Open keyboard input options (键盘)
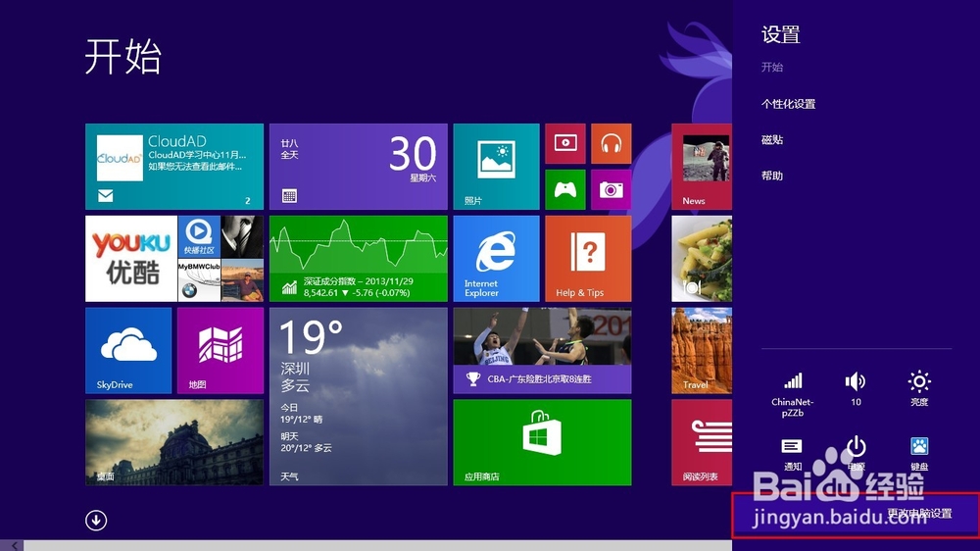 [x=919, y=454]
